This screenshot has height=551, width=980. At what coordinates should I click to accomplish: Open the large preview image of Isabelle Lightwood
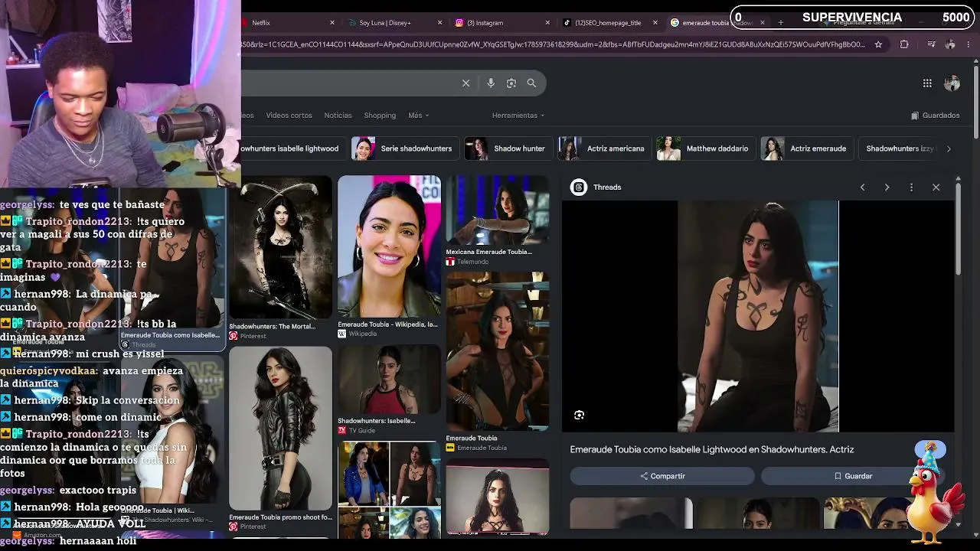[x=758, y=317]
